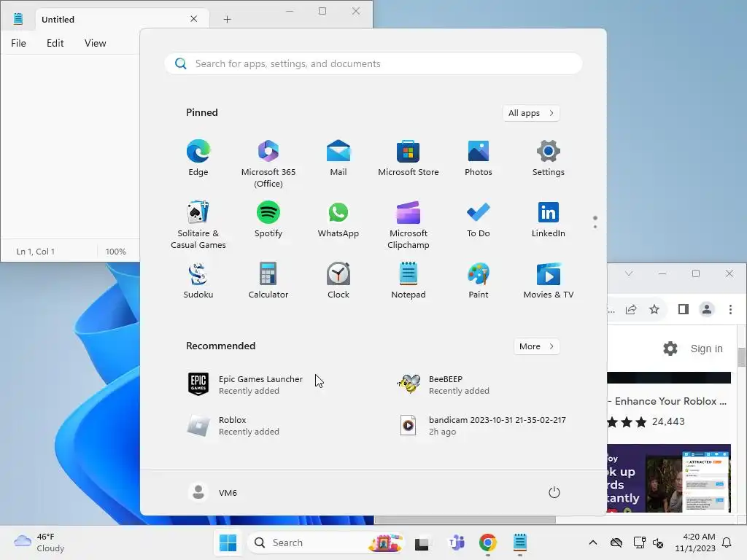The image size is (747, 560).
Task: Open the cloud sync status tray icon
Action: tap(616, 542)
